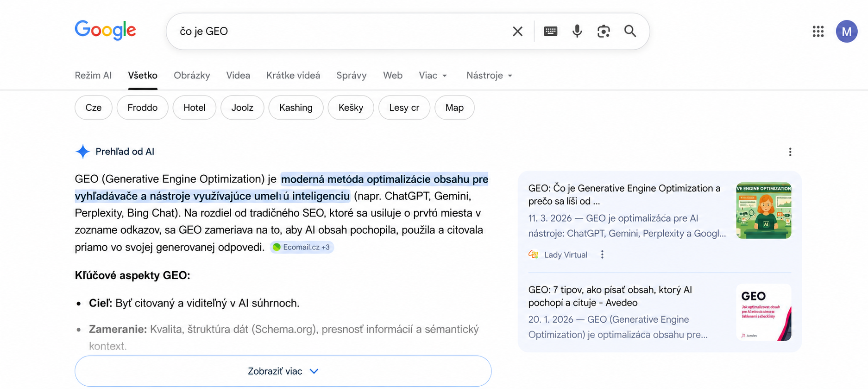Click the 'Zameranie:' bullet text
This screenshot has width=868, height=389.
pos(283,338)
